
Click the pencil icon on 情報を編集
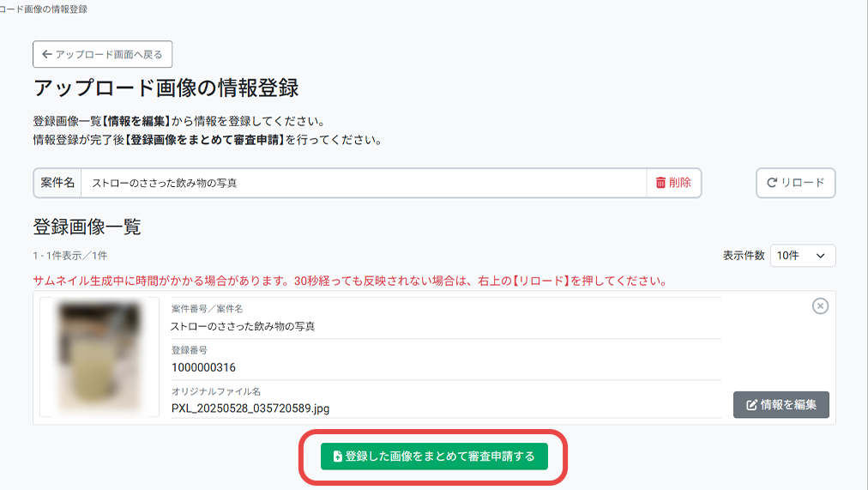point(752,405)
